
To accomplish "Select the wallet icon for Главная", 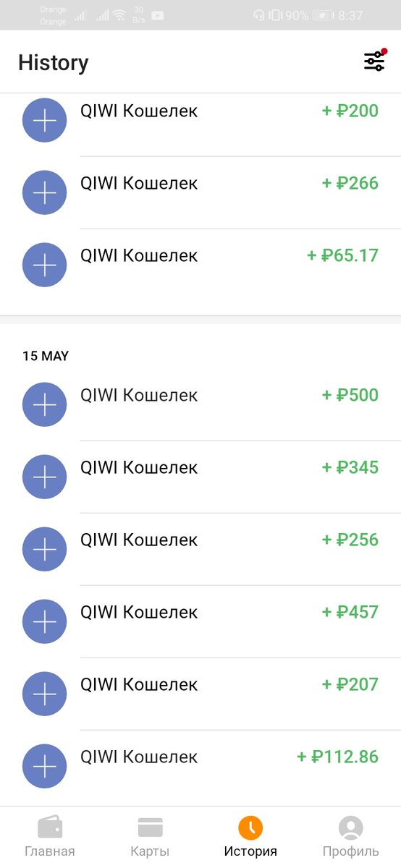I will (x=49, y=827).
